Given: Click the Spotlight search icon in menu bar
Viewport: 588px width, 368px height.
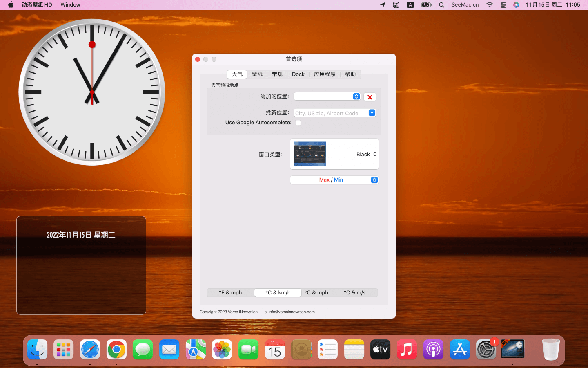Looking at the screenshot, I should point(441,5).
